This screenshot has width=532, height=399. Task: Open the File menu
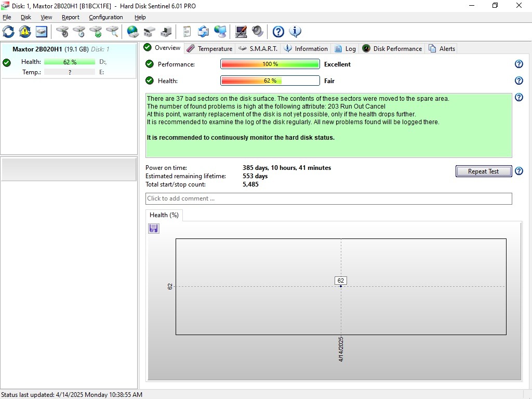tap(7, 17)
